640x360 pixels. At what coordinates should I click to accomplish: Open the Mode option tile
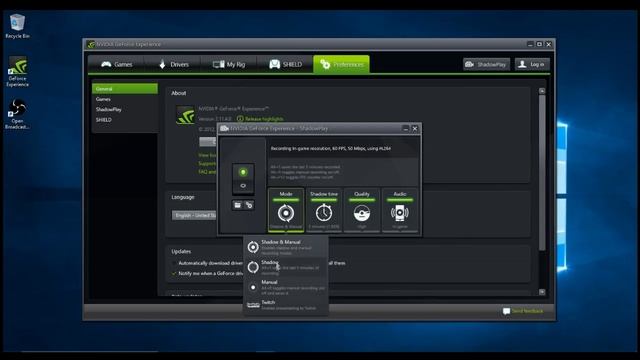point(286,210)
